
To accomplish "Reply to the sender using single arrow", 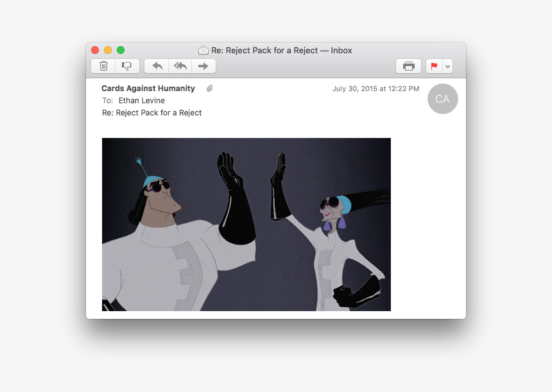I will click(x=157, y=66).
